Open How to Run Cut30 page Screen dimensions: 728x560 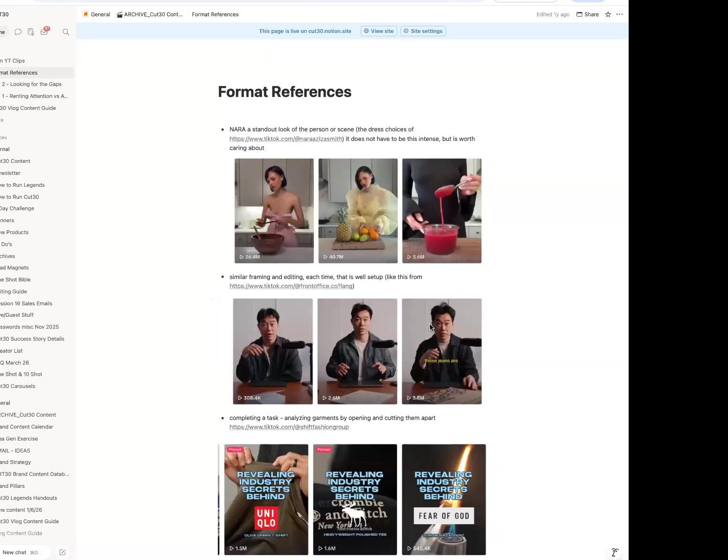tap(37, 197)
